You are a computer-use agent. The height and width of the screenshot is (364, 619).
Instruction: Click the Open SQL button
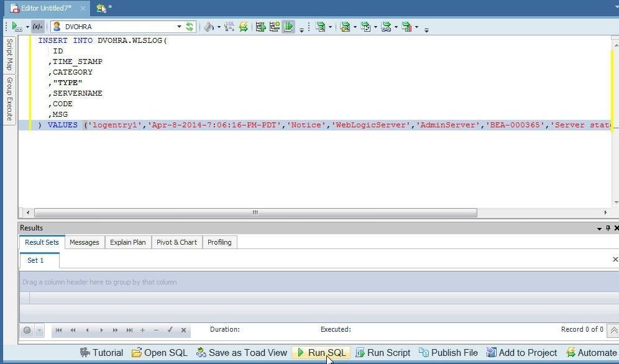[160, 353]
